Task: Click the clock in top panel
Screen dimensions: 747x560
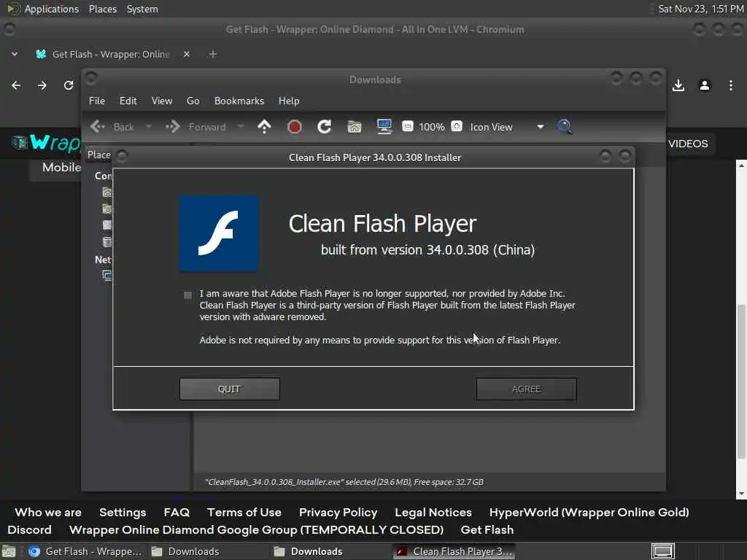Action: 701,9
